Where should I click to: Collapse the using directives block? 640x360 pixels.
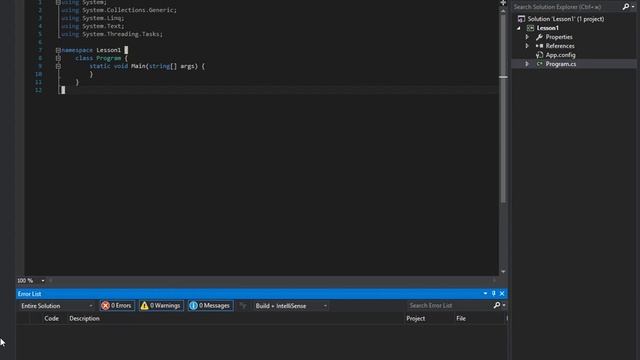58,2
